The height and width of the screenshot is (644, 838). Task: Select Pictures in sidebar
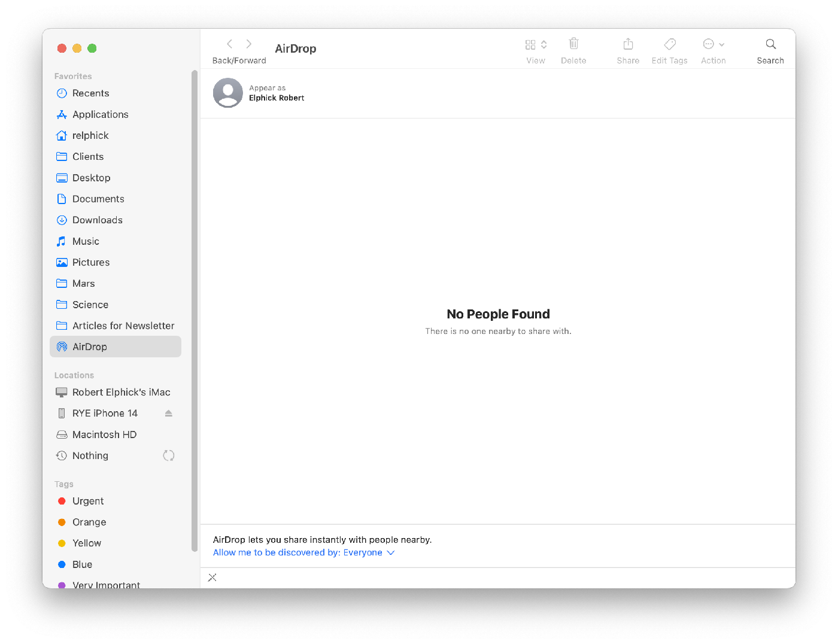click(116, 262)
